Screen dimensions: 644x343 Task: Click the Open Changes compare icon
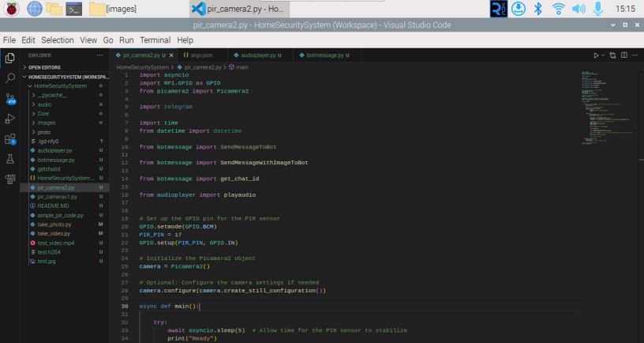tap(612, 55)
